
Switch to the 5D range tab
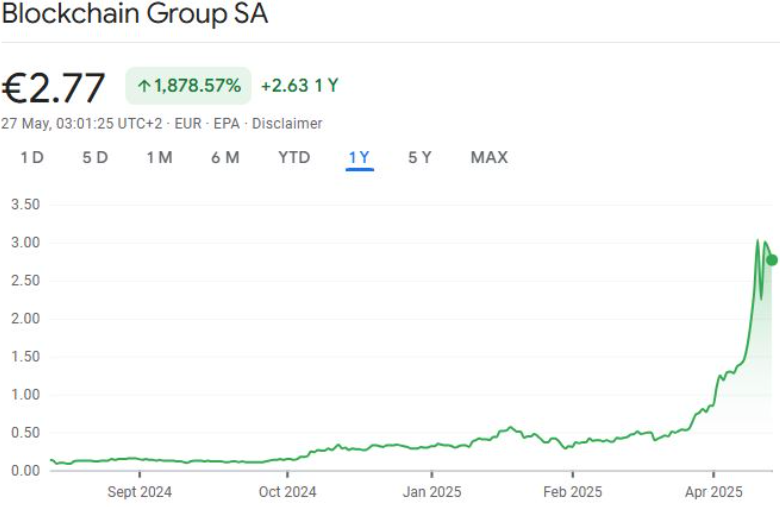click(x=95, y=157)
